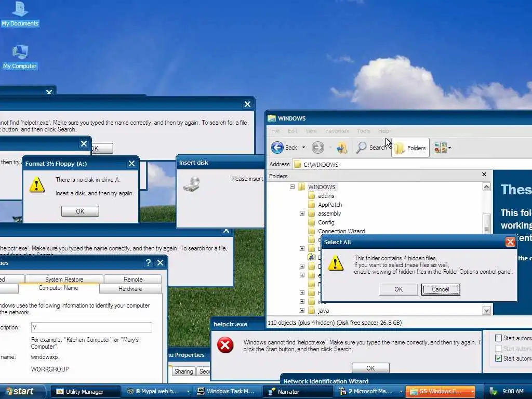Check the top Start automatically checkbox at right

[x=498, y=338]
